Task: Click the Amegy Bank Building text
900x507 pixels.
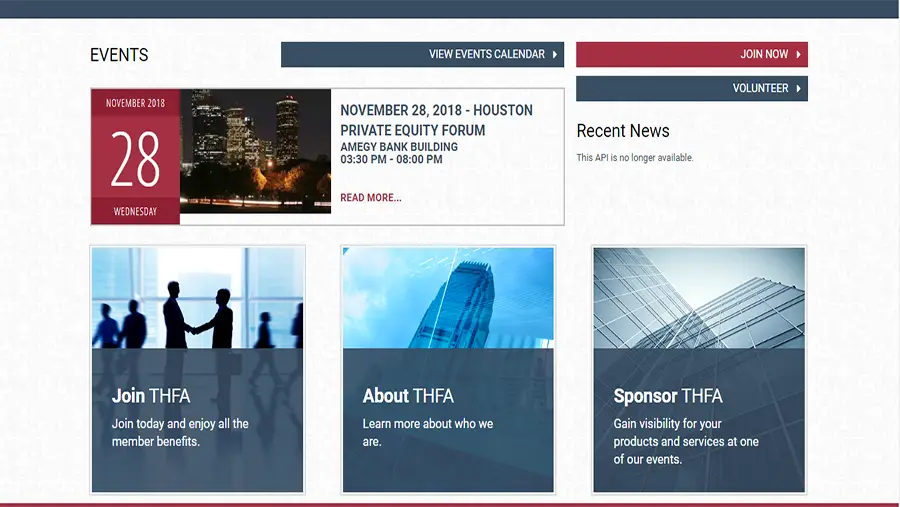Action: (399, 147)
